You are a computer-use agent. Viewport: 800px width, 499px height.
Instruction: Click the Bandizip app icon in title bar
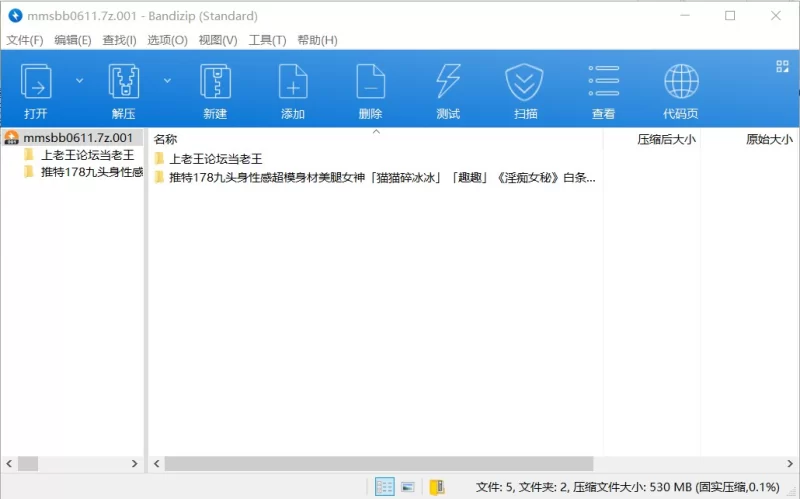(x=15, y=16)
